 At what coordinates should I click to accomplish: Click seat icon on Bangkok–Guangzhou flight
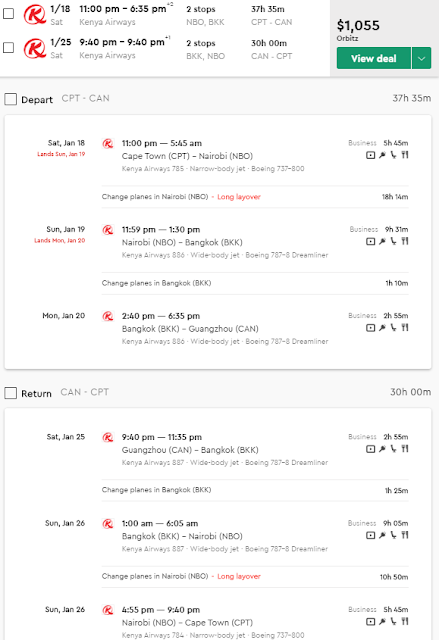[393, 327]
